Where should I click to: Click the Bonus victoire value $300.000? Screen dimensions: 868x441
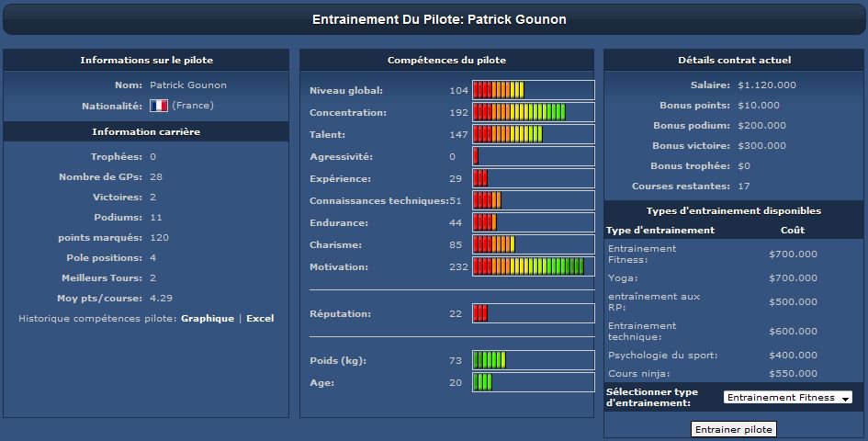pos(761,146)
